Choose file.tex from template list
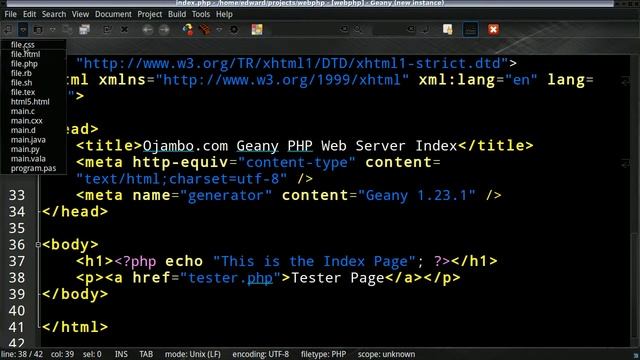This screenshot has height=360, width=640. coord(33,92)
